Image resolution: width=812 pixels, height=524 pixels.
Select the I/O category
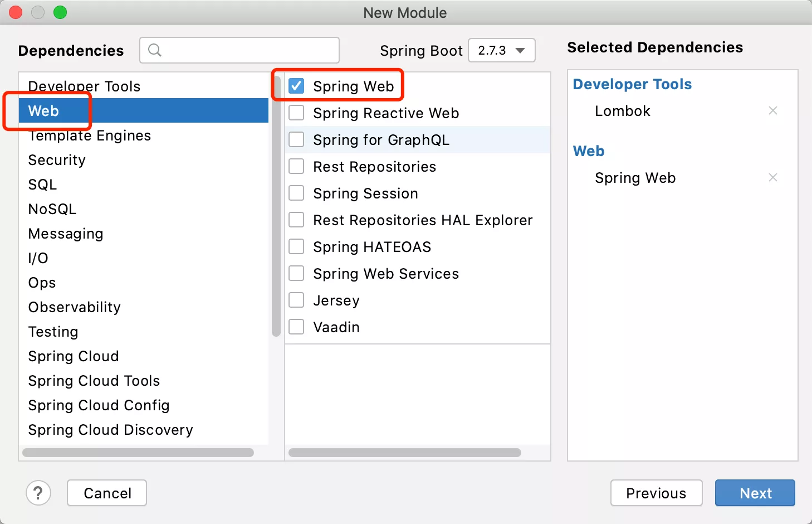pyautogui.click(x=144, y=258)
